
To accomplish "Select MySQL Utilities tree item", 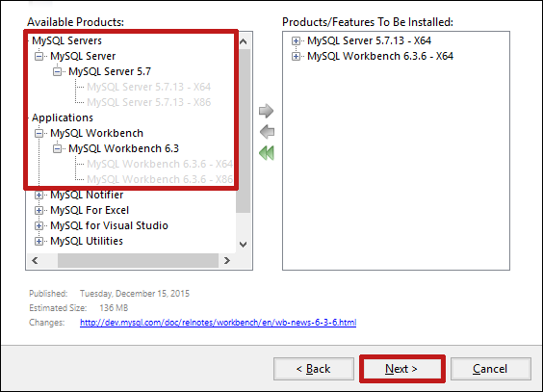I will click(87, 241).
